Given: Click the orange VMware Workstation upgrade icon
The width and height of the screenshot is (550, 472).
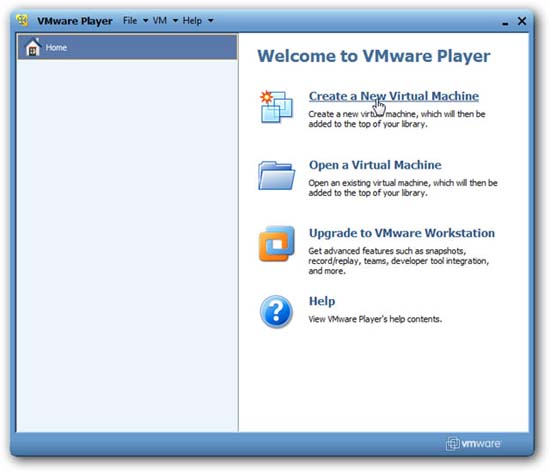Looking at the screenshot, I should click(276, 244).
